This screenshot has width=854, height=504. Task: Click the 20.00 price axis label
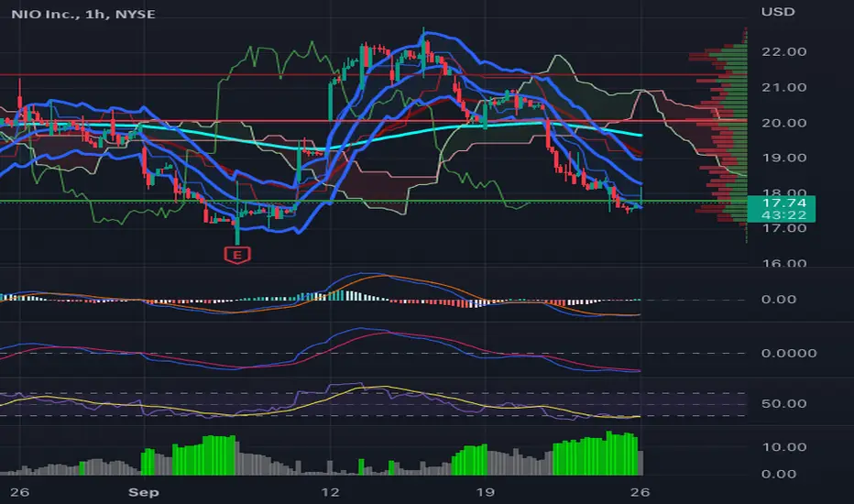(x=783, y=123)
